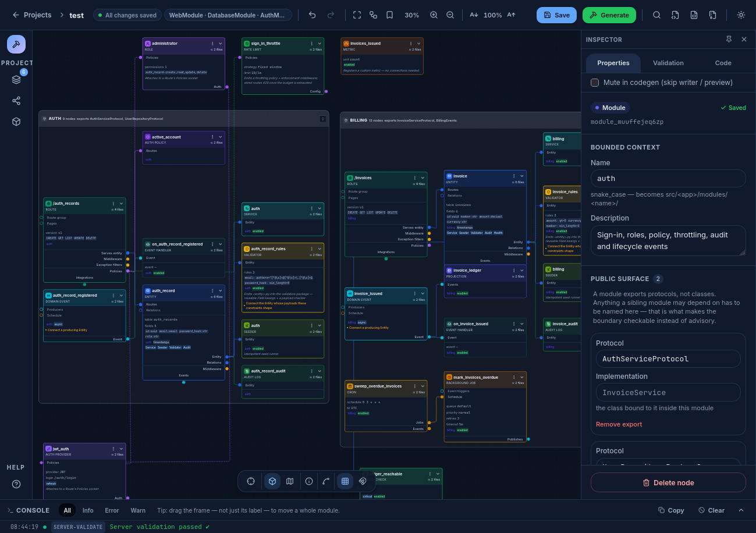The image size is (756, 533).
Task: Click the Delete node button
Action: pos(668,482)
